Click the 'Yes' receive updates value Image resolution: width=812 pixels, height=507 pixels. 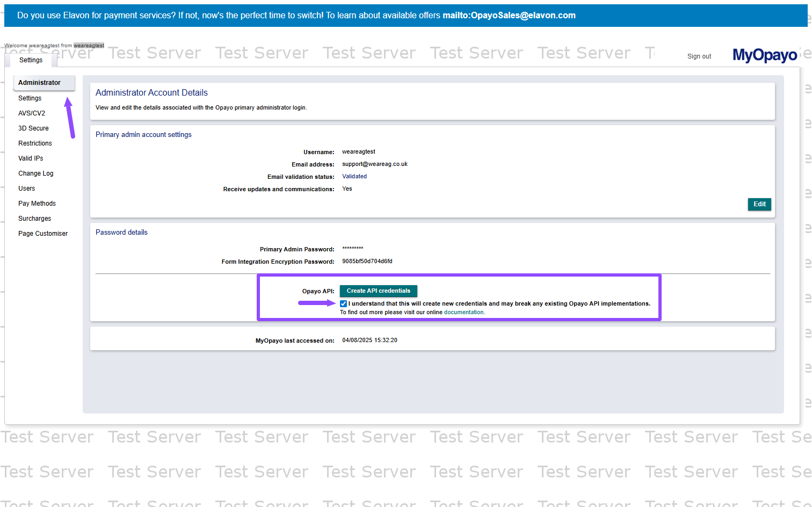(347, 189)
